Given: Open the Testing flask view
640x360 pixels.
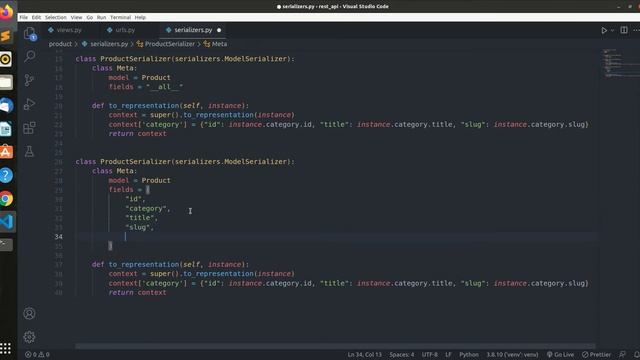Looking at the screenshot, I should click(29, 151).
